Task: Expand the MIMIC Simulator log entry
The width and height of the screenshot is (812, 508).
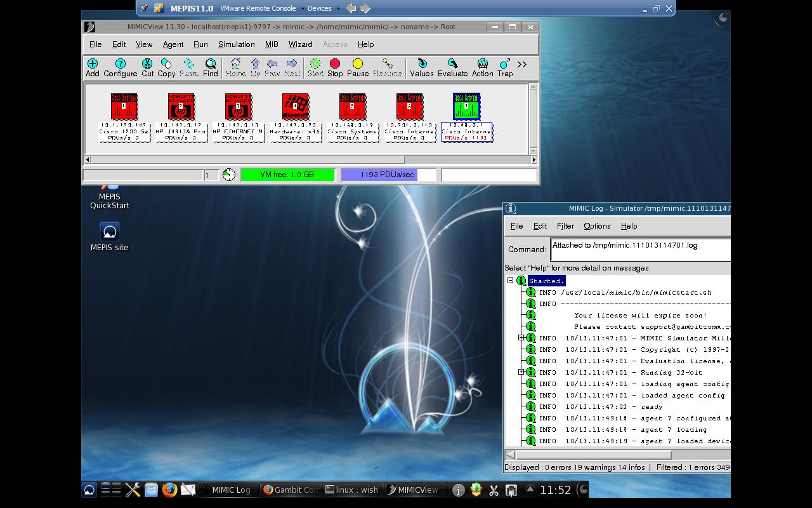Action: (x=521, y=338)
